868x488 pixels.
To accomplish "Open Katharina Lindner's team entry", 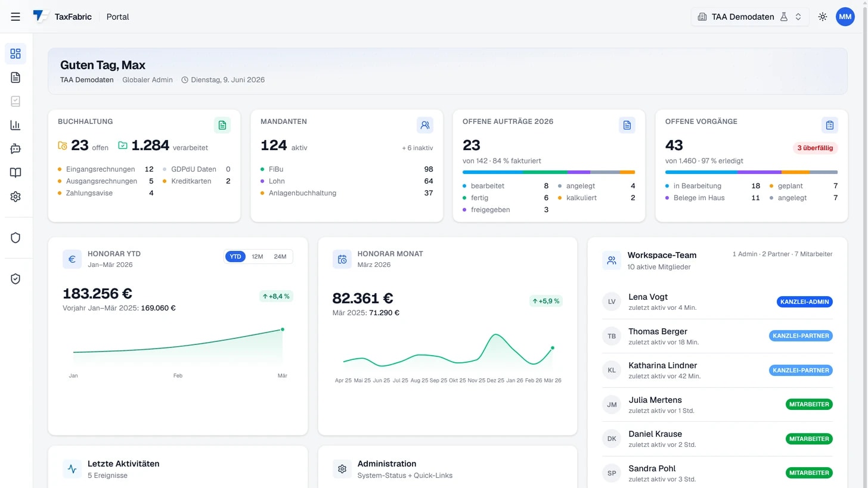I will pyautogui.click(x=717, y=370).
